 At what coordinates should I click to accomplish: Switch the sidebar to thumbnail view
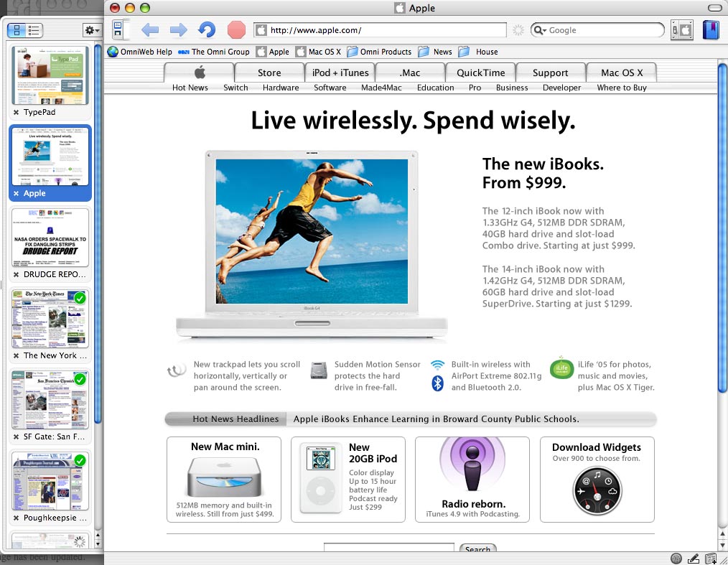(x=15, y=30)
